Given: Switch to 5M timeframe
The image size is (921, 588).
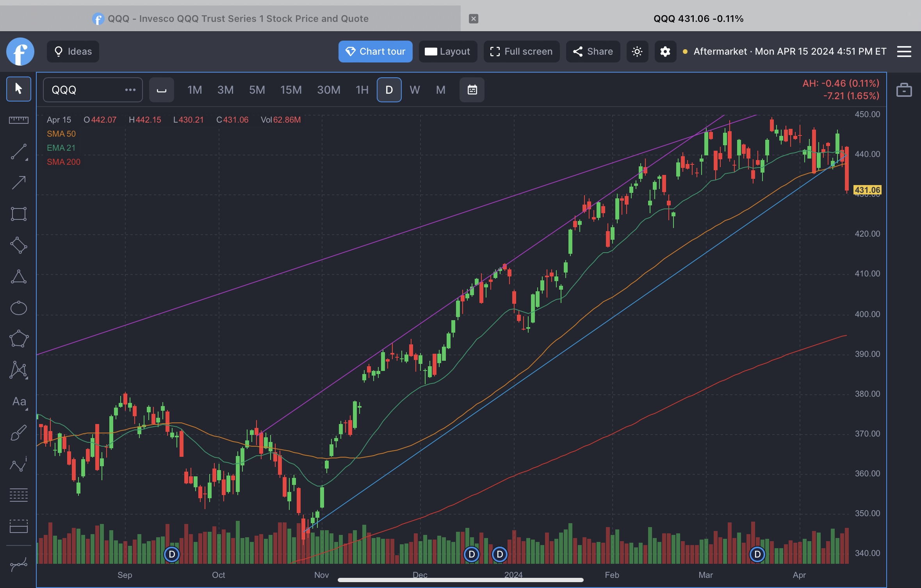Looking at the screenshot, I should [257, 90].
